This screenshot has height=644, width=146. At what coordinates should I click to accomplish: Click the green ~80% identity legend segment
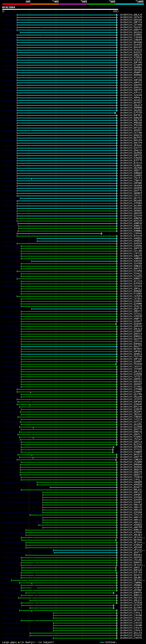(x=101, y=4)
